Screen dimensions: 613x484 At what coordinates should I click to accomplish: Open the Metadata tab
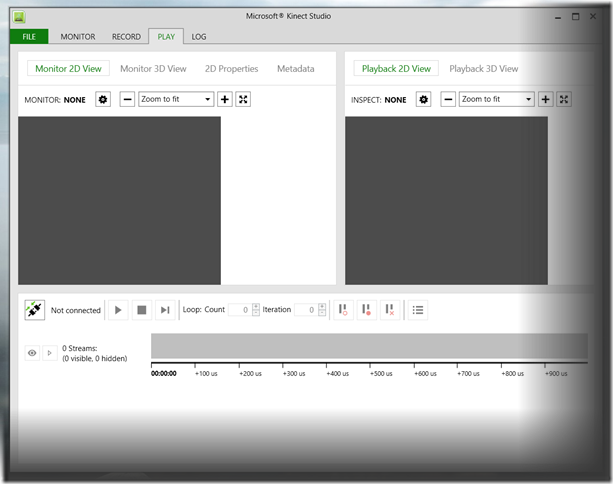click(296, 69)
